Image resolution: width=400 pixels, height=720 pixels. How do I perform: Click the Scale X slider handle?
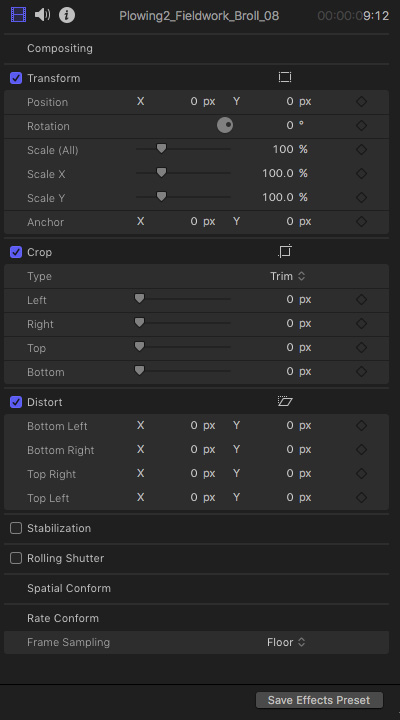[161, 173]
